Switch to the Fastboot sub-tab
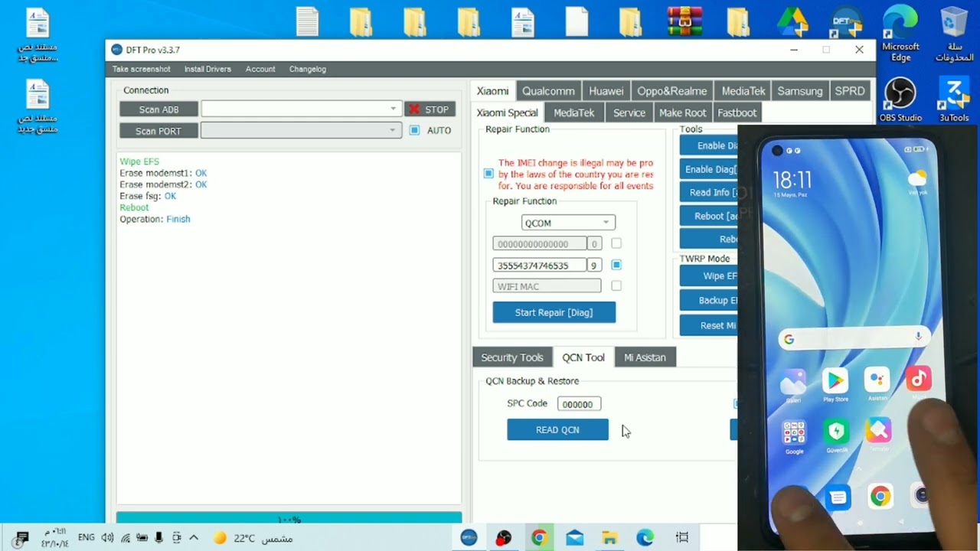Screen dimensions: 980x551 click(737, 112)
